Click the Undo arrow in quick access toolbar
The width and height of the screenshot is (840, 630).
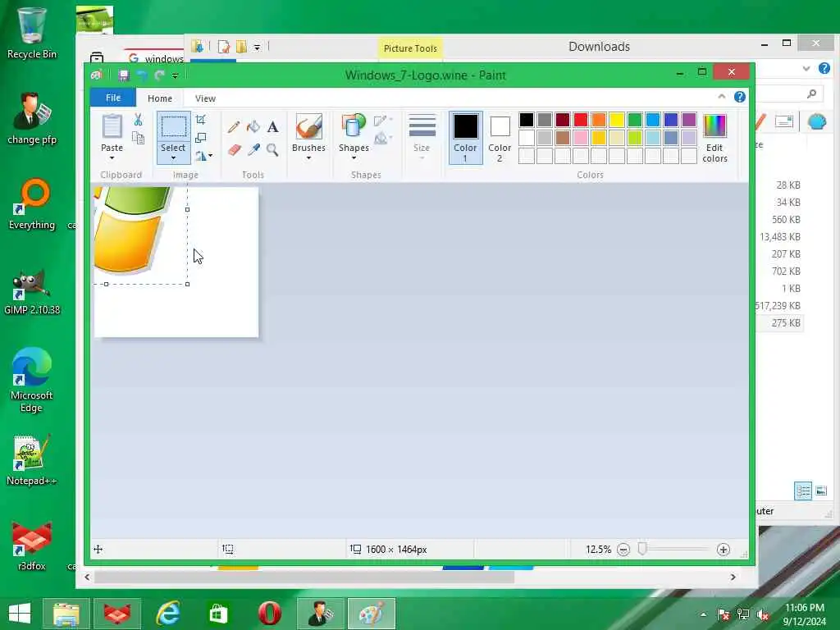click(142, 75)
